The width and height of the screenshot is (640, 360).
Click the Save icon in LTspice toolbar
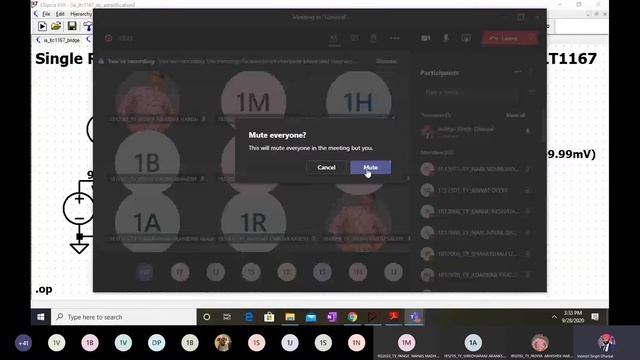(x=72, y=27)
